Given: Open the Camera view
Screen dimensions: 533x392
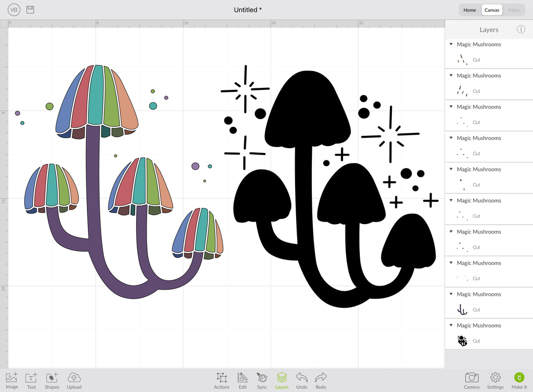Looking at the screenshot, I should [471, 378].
